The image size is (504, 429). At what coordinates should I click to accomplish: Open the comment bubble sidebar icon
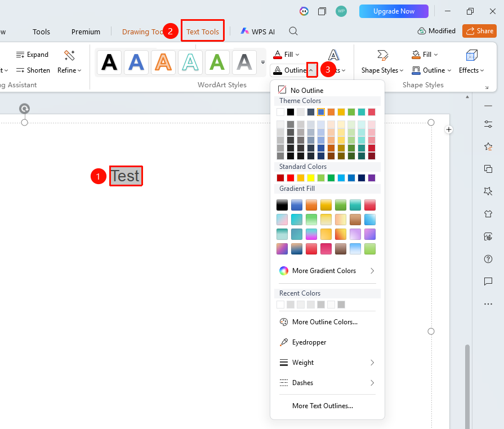click(x=488, y=281)
